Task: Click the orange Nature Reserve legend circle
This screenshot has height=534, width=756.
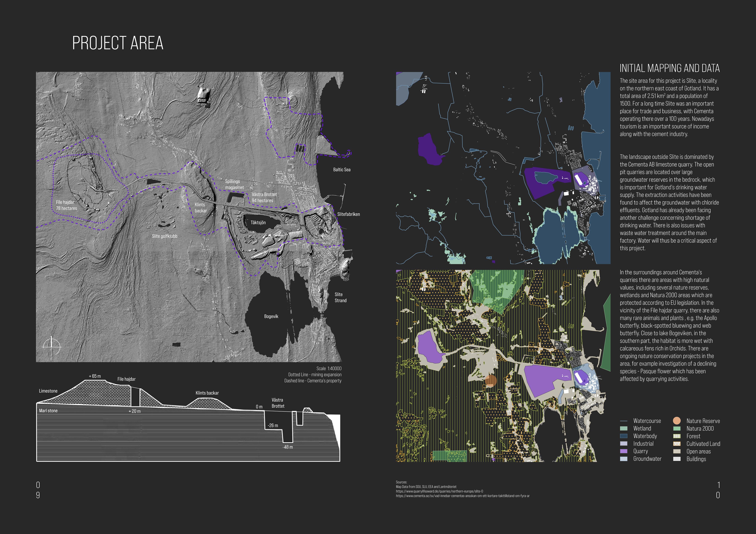Action: tap(677, 421)
